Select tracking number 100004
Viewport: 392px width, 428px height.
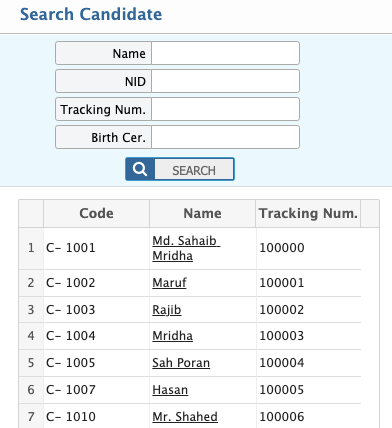282,363
